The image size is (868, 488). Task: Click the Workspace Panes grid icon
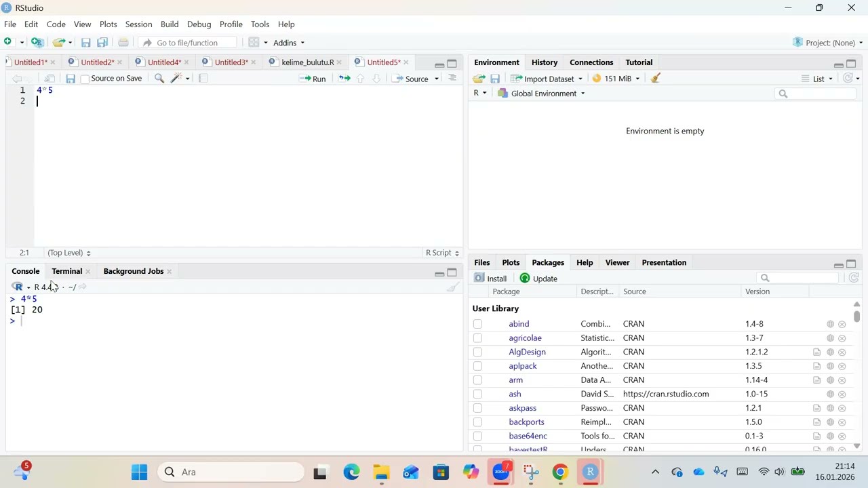[254, 43]
